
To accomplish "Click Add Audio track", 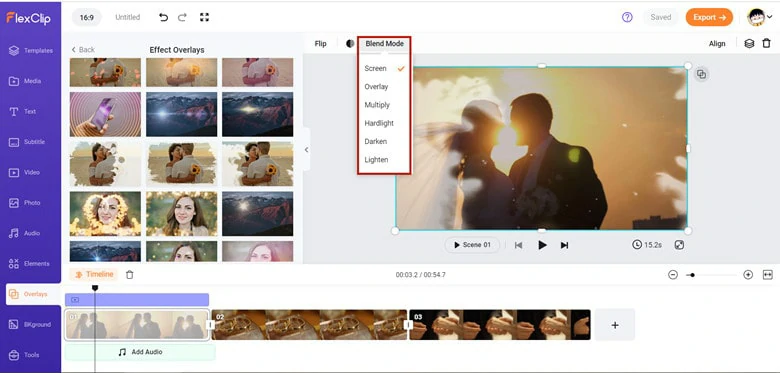I will (x=140, y=352).
